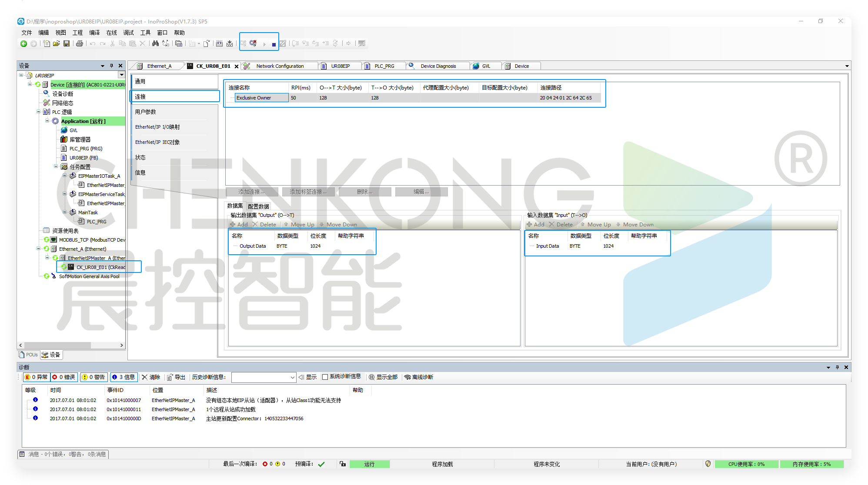Click the 清除 button in diagnostics
This screenshot has height=485, width=868.
coord(151,377)
